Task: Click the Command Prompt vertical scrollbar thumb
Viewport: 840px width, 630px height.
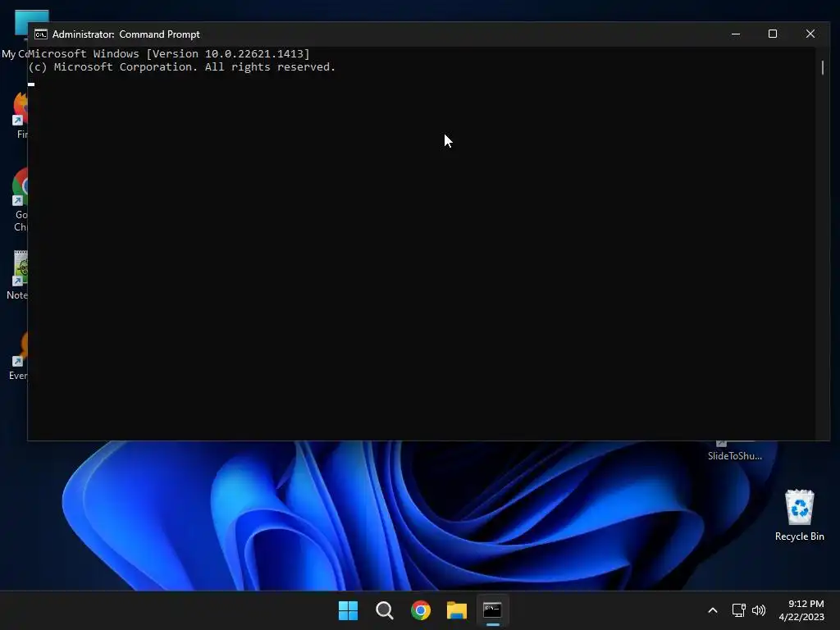Action: click(822, 67)
